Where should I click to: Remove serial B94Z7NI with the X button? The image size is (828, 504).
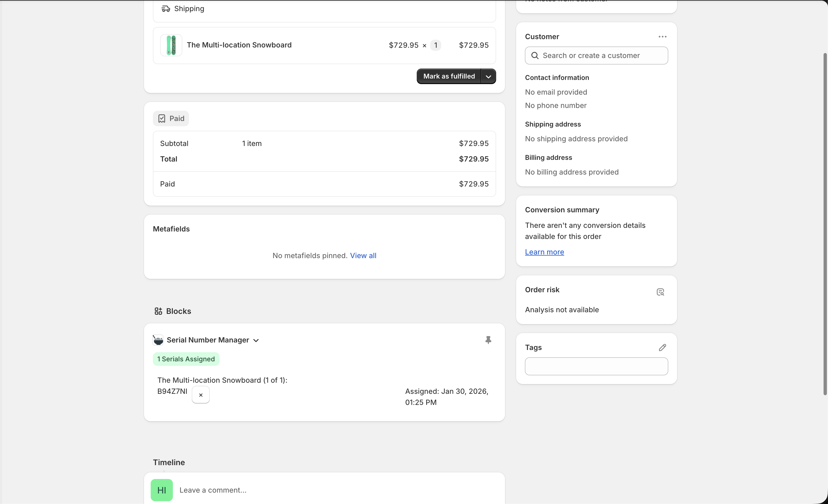(x=201, y=395)
